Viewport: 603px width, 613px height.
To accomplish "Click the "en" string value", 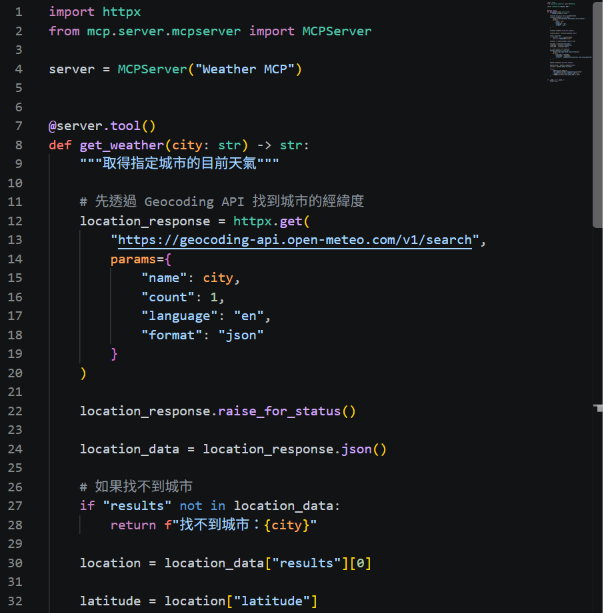I will [248, 316].
